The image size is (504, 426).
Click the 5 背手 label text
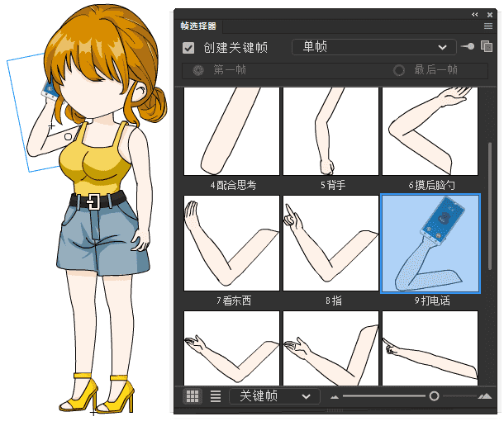pos(333,185)
